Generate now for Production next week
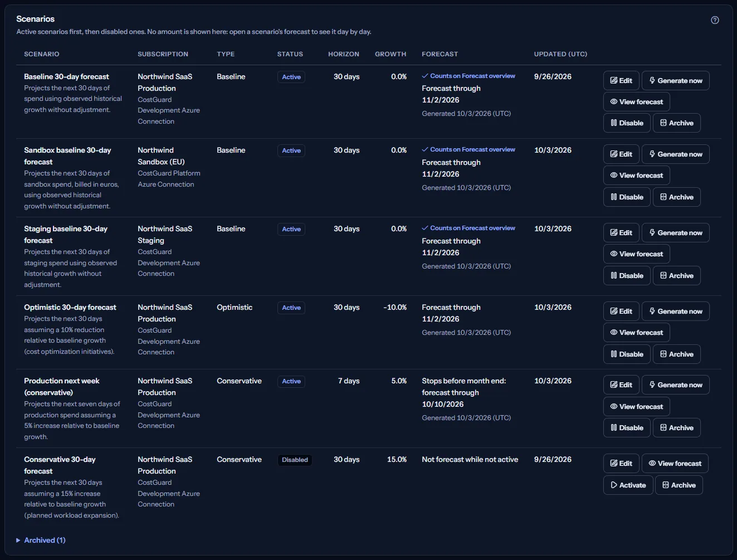Screen dimensions: 737x560 pyautogui.click(x=675, y=385)
